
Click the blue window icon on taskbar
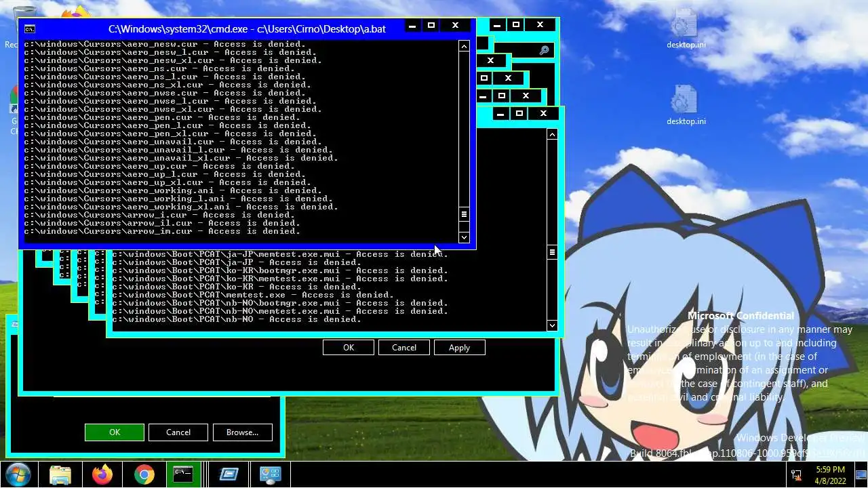[x=229, y=474]
